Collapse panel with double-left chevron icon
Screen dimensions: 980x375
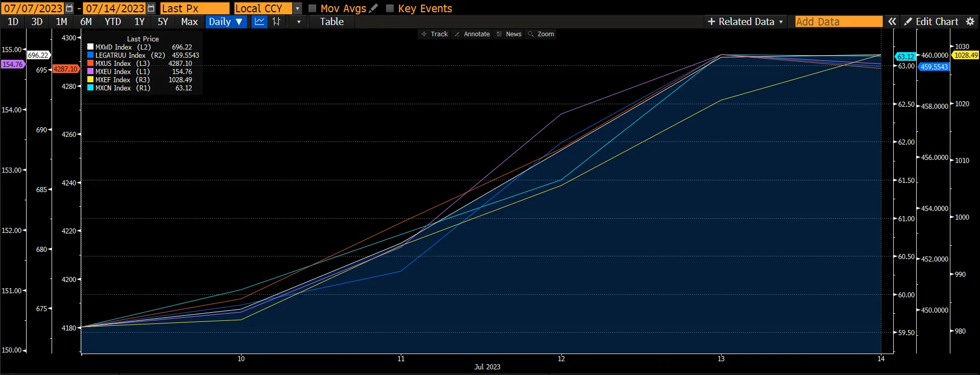892,21
